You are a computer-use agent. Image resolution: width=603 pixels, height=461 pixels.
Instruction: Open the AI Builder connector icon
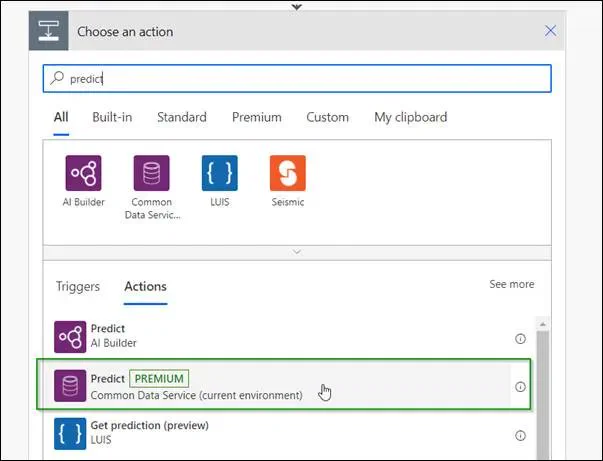click(x=83, y=173)
